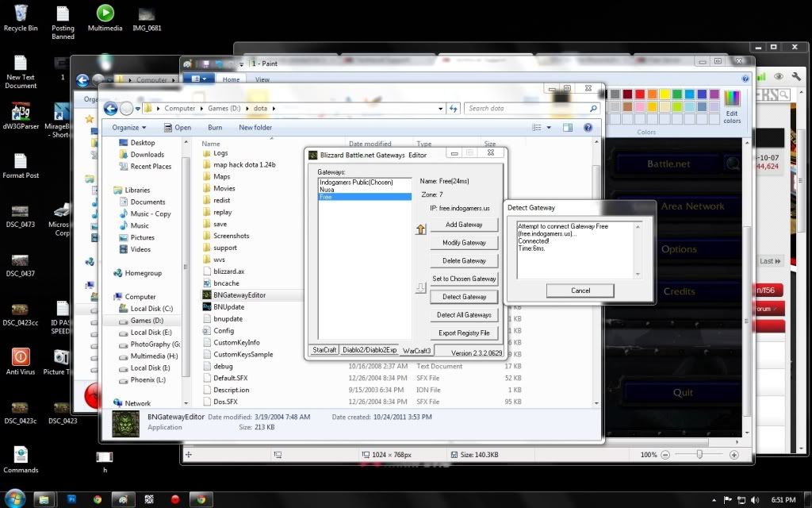Cancel the Detect Gateway dialog
The image size is (812, 508).
point(580,291)
